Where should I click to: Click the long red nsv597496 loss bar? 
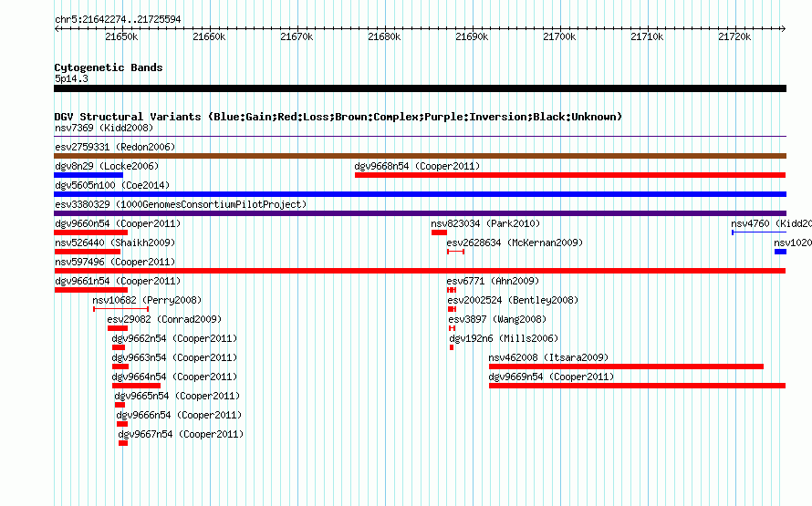pos(420,271)
